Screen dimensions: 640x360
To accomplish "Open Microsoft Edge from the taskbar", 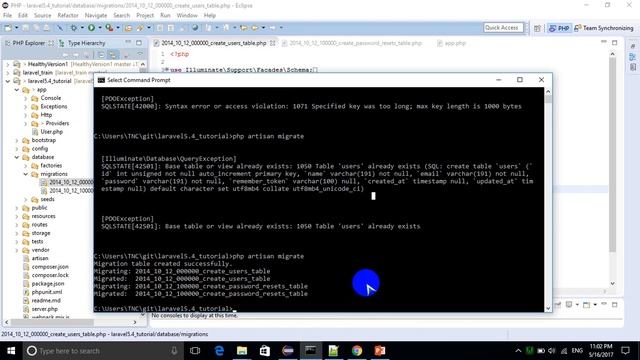I will tap(219, 351).
